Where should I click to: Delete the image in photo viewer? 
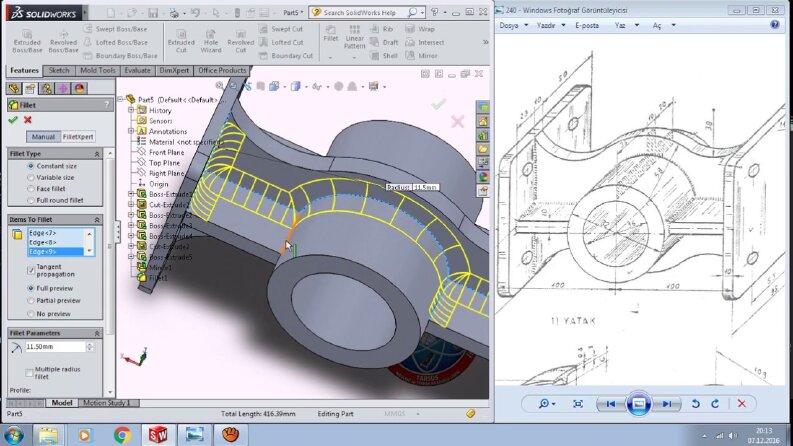point(741,404)
